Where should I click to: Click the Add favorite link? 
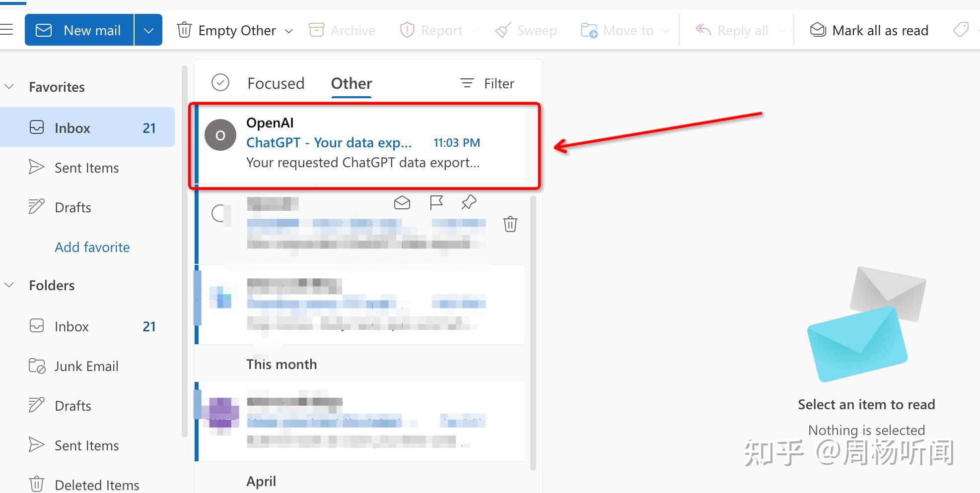coord(92,247)
